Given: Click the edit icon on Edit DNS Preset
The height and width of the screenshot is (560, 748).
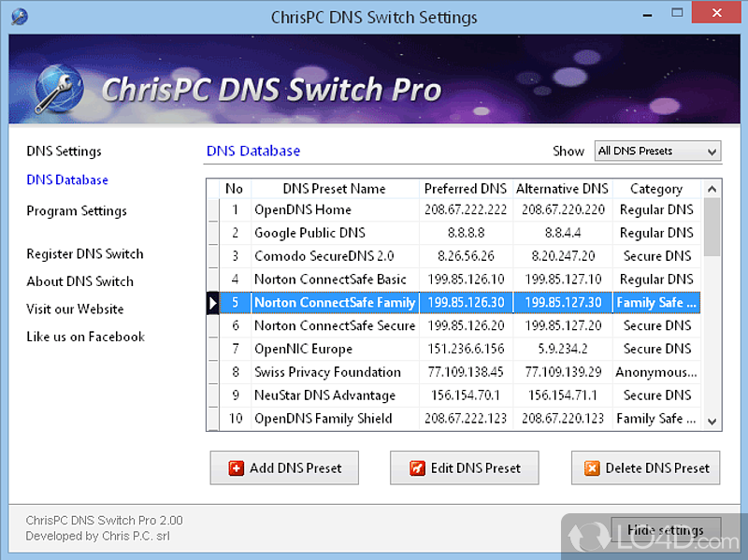Looking at the screenshot, I should 417,468.
